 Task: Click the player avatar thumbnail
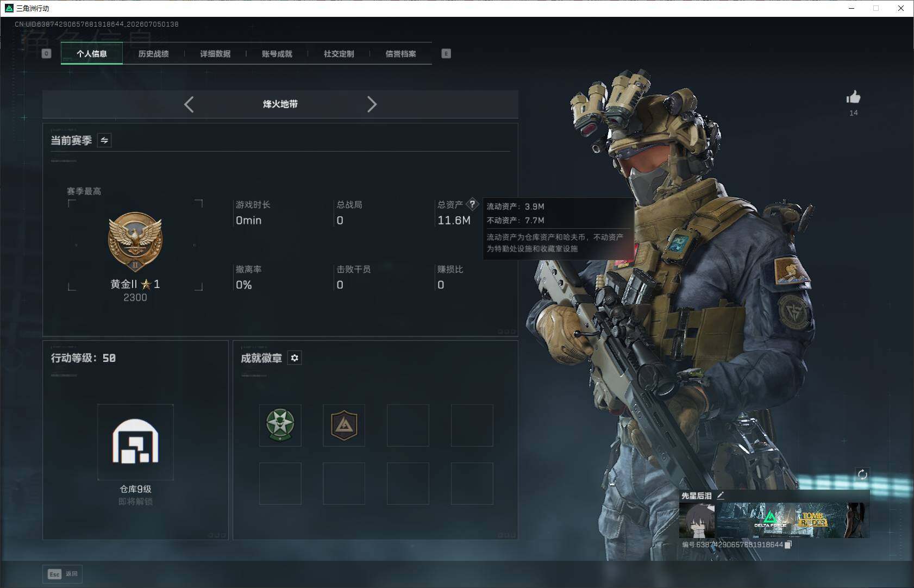click(x=697, y=521)
